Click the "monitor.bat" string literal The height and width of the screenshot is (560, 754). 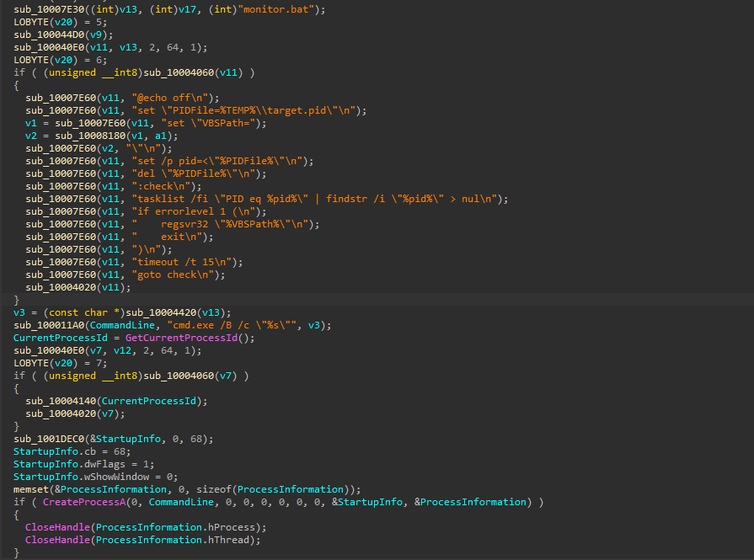click(x=276, y=9)
